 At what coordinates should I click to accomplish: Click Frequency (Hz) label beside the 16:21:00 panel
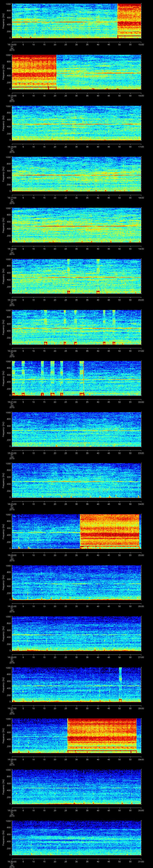coord(3,378)
